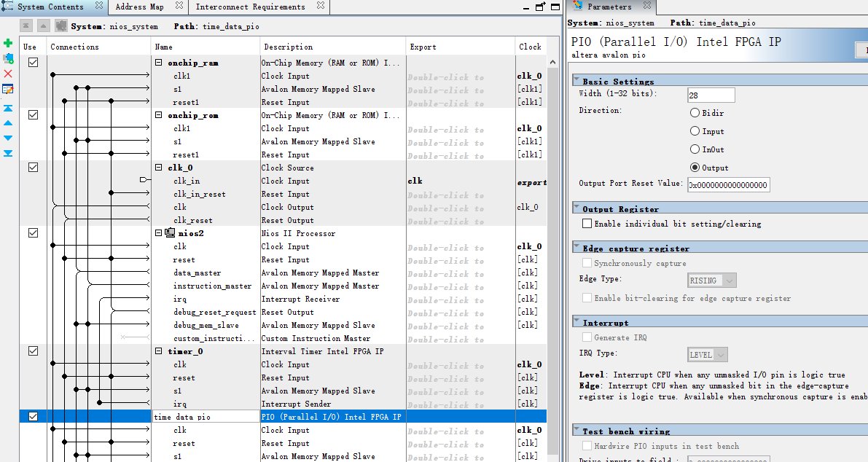Close the Interconnect Requirements tab
Screen dimensions: 868x462
[x=321, y=6]
